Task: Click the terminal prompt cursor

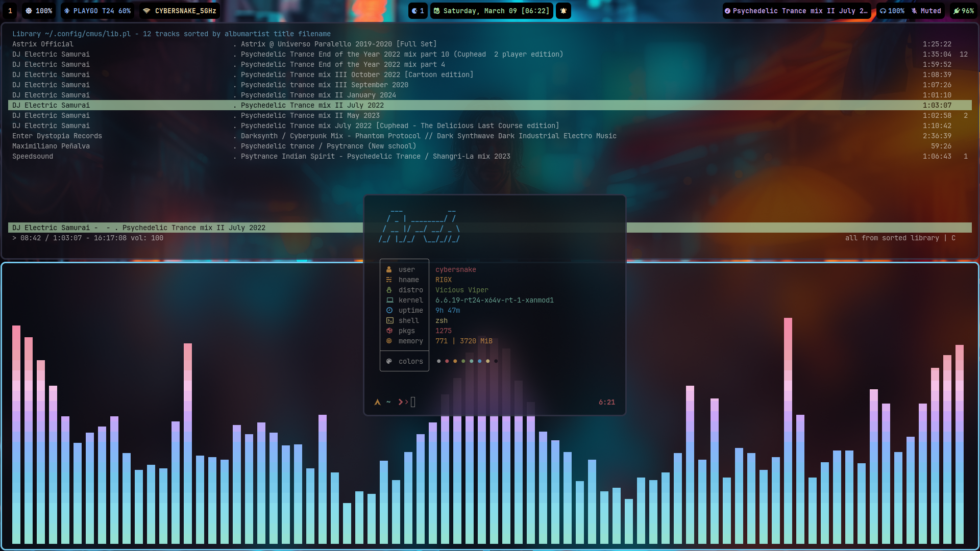Action: tap(413, 402)
